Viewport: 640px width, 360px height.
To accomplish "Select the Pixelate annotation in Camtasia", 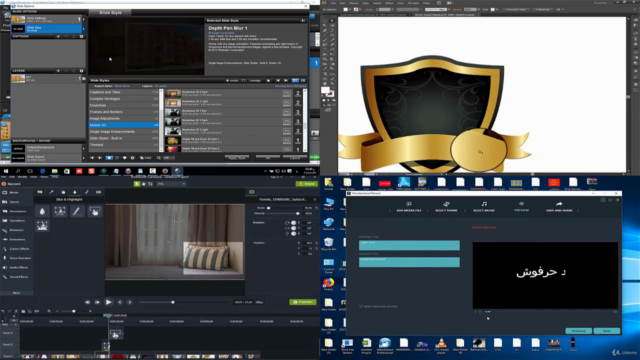I will (x=42, y=225).
